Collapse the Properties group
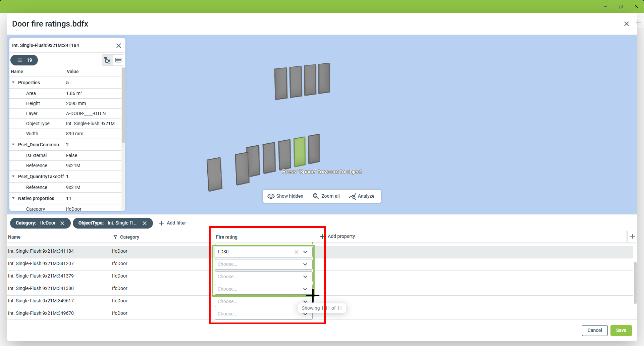 click(x=13, y=83)
